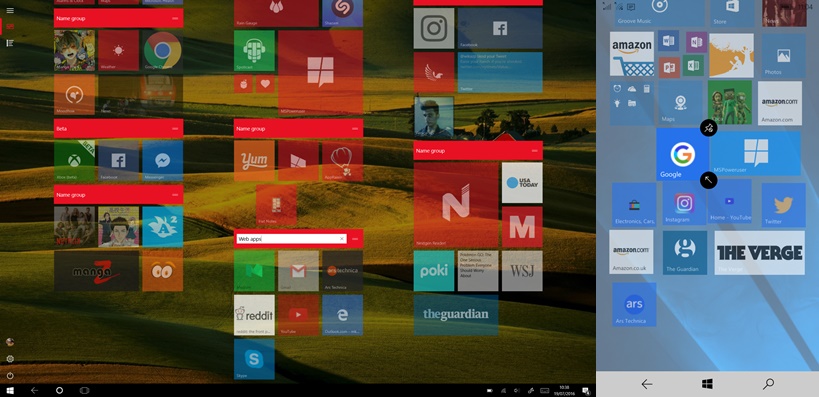Image resolution: width=819 pixels, height=397 pixels.
Task: Open the reddit web app tile
Action: (x=254, y=315)
